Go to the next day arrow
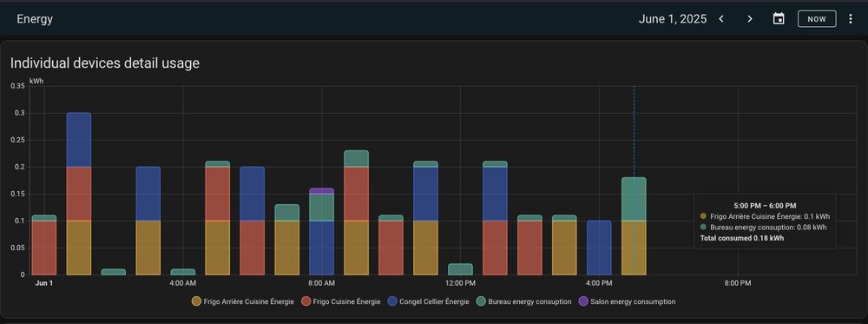Screen dimensions: 868x324 (x=750, y=19)
